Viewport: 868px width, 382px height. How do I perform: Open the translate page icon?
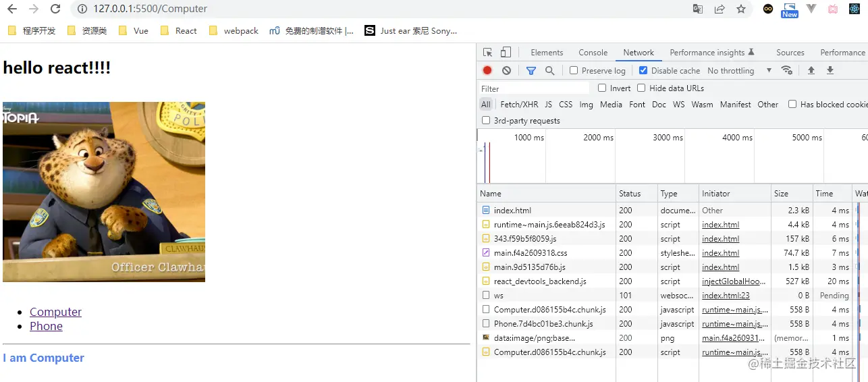coord(698,9)
